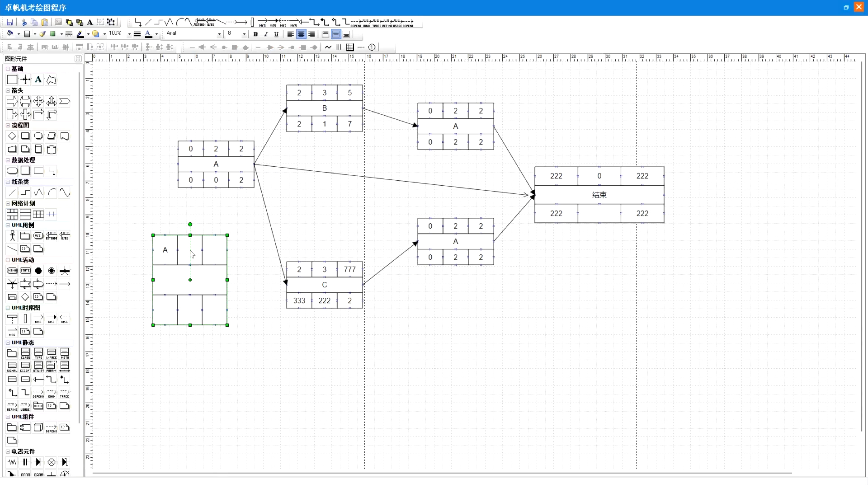Select the actor stick figure in UML用例
Image resolution: width=868 pixels, height=488 pixels.
coord(12,235)
